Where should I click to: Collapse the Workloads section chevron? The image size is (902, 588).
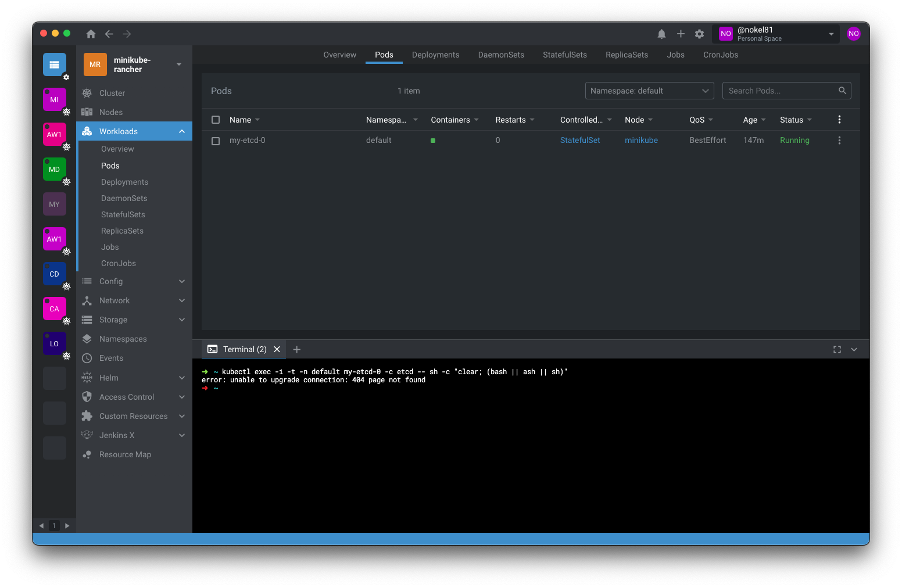pyautogui.click(x=181, y=131)
